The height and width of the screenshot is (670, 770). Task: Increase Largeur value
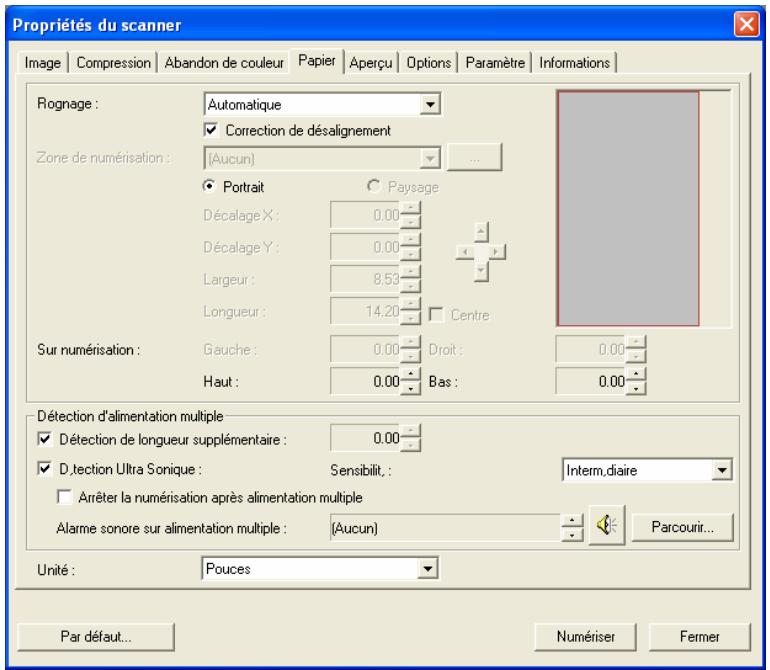click(x=411, y=272)
